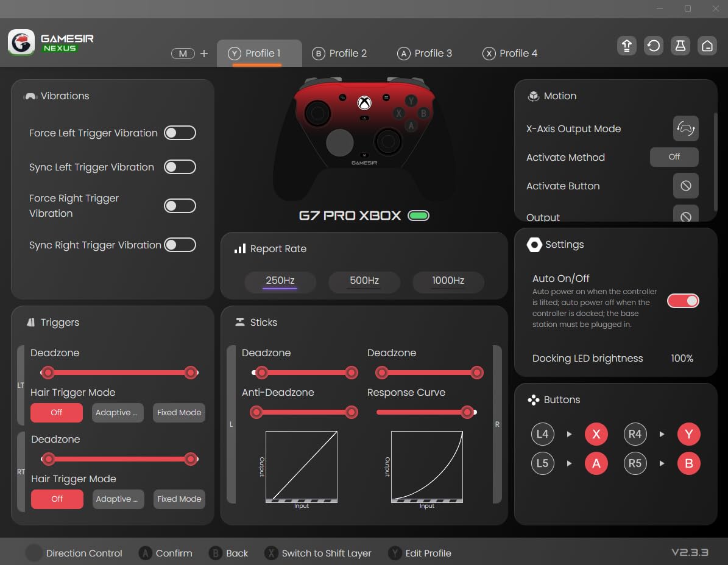The height and width of the screenshot is (565, 728).
Task: Select the 1000Hz report rate
Action: 448,281
